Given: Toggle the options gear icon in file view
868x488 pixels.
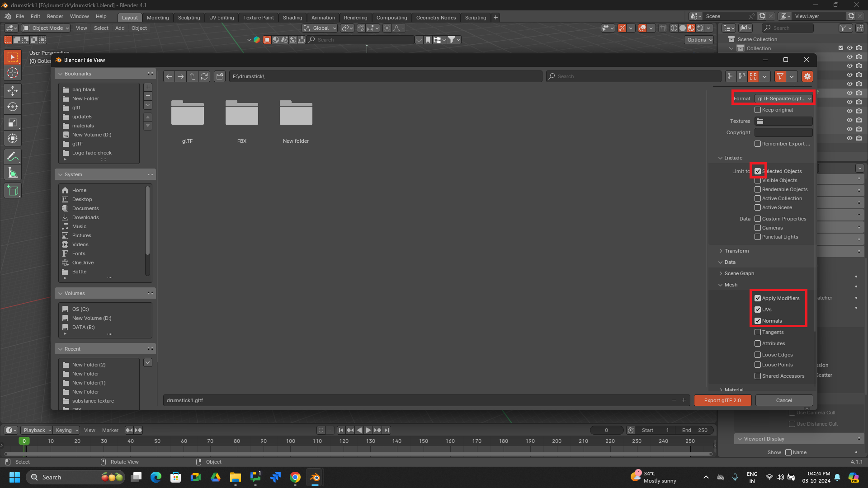Looking at the screenshot, I should tap(807, 76).
